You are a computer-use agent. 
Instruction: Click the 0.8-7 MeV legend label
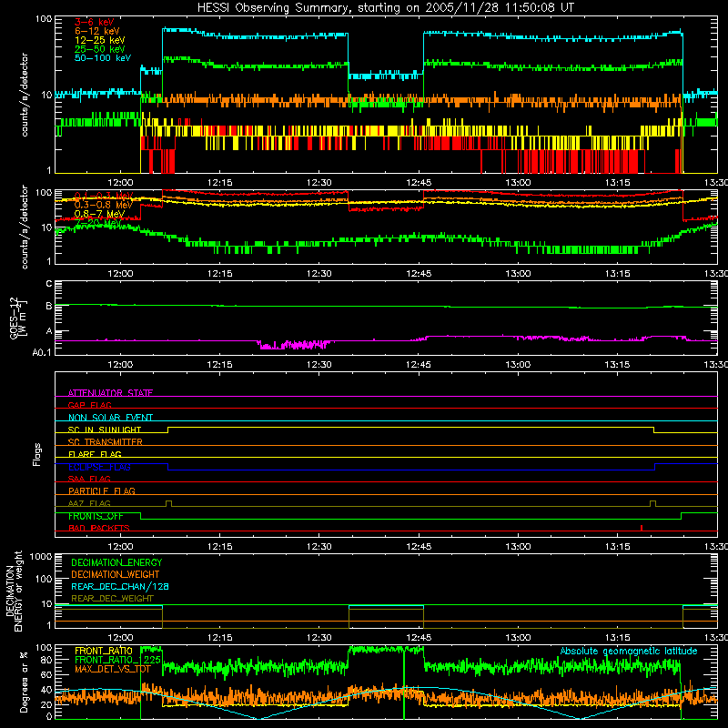pyautogui.click(x=99, y=214)
